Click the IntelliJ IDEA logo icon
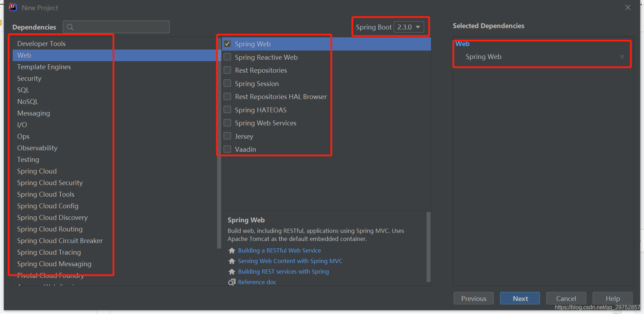644x314 pixels. (x=13, y=7)
